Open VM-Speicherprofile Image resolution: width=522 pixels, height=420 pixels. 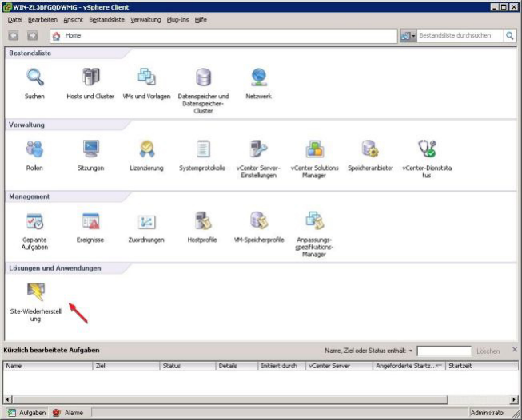coord(259,228)
